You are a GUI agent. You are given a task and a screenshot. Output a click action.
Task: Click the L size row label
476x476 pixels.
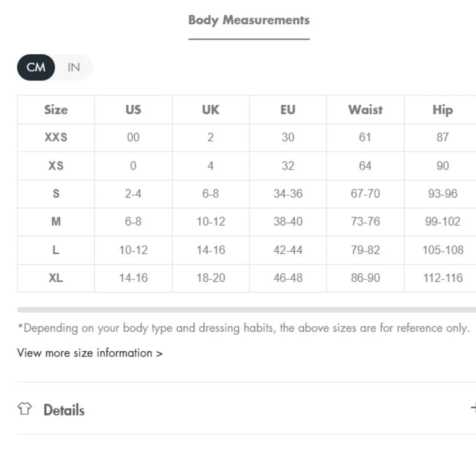click(56, 250)
